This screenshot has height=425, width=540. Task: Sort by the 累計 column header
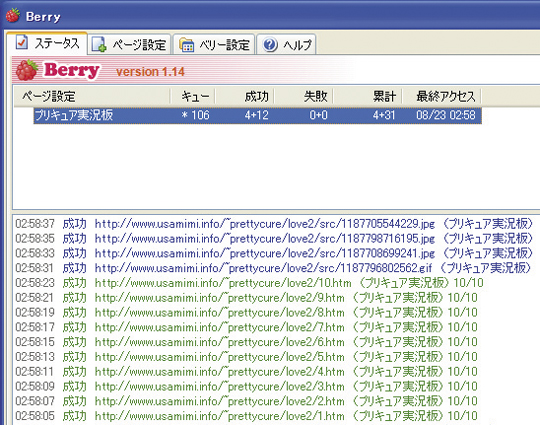(x=367, y=96)
